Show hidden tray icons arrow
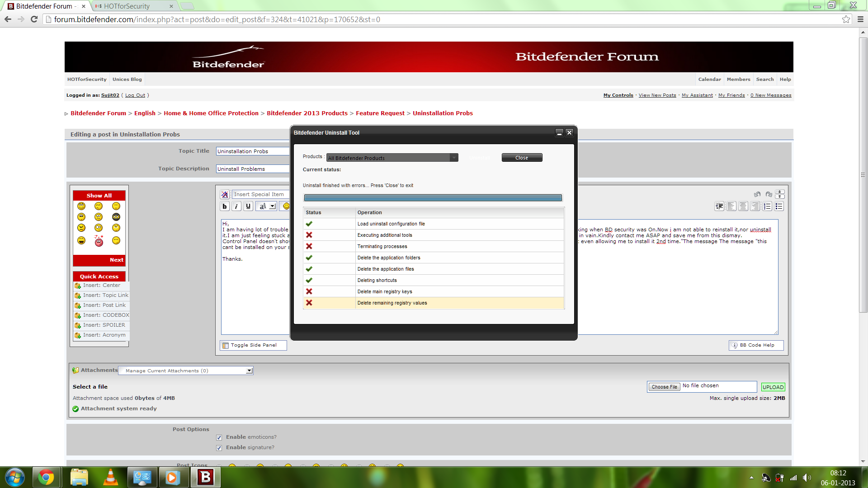Viewport: 868px width, 488px height. coord(751,478)
